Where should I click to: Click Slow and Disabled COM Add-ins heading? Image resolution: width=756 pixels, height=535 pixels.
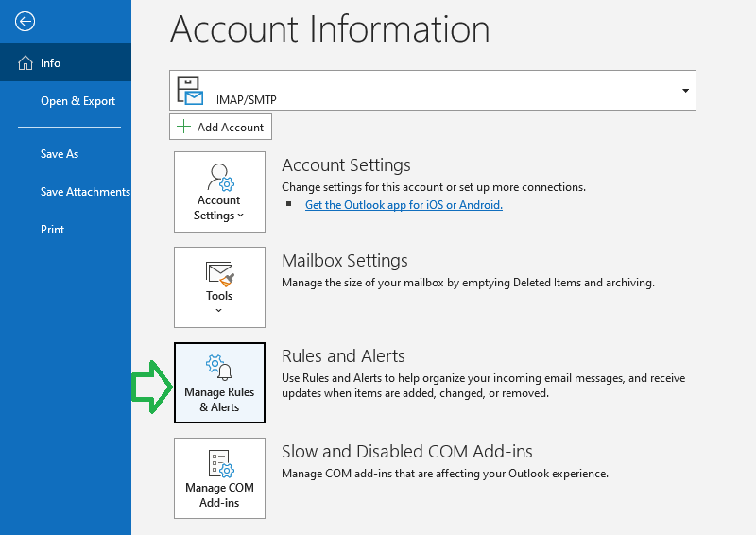click(x=407, y=452)
